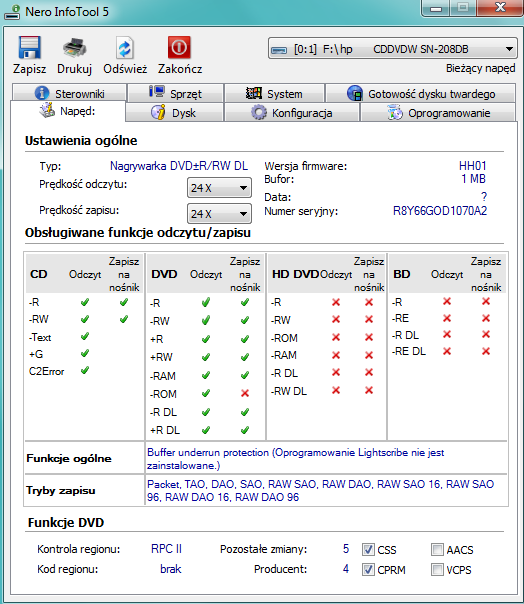Click the Napęd tab icon
Viewport: 524px width, 604px height.
(x=47, y=110)
